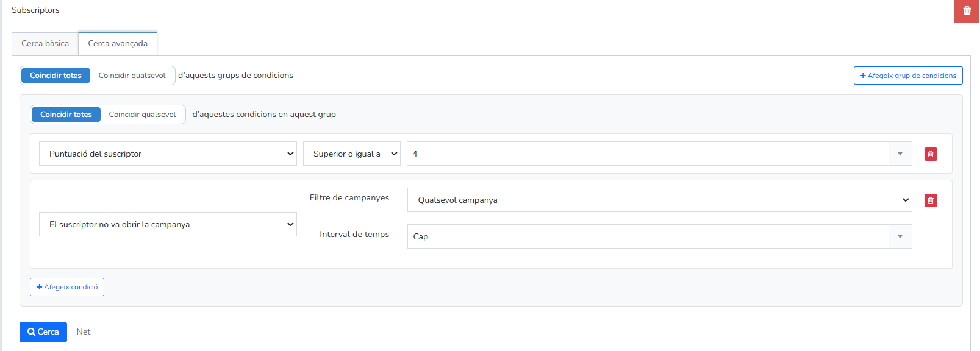The image size is (980, 351).
Task: Click the Cerca button with magnifier icon
Action: [x=43, y=332]
